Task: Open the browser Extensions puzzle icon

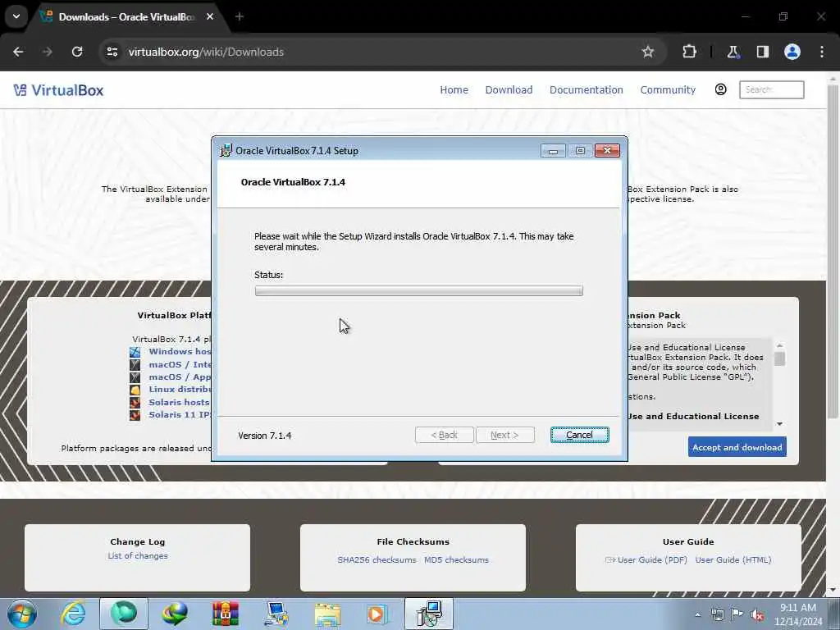Action: tap(689, 52)
